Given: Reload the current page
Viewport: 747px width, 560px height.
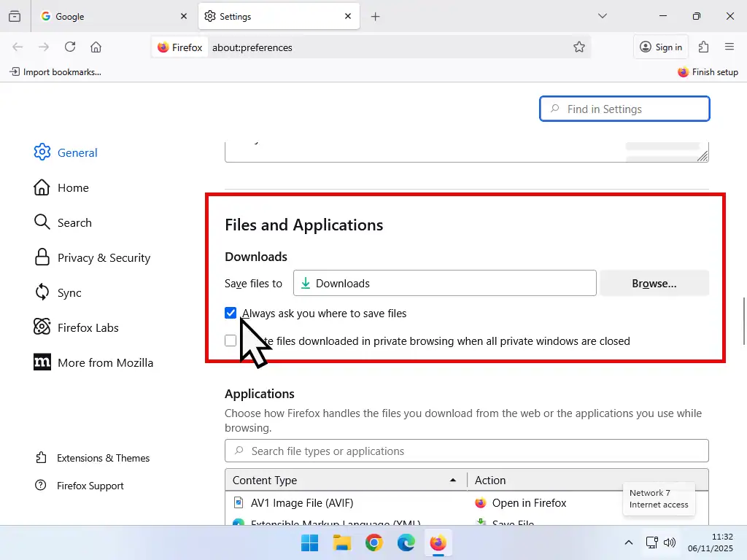Looking at the screenshot, I should pyautogui.click(x=69, y=46).
